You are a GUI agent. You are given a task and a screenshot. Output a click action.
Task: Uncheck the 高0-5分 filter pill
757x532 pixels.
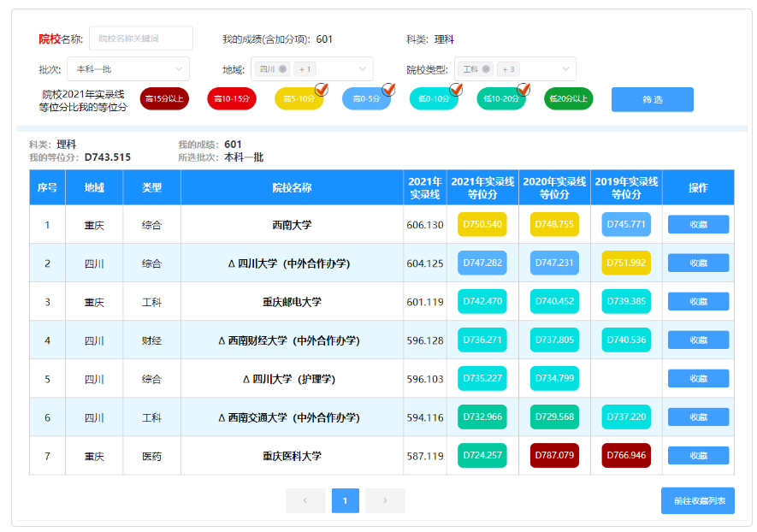click(x=366, y=99)
